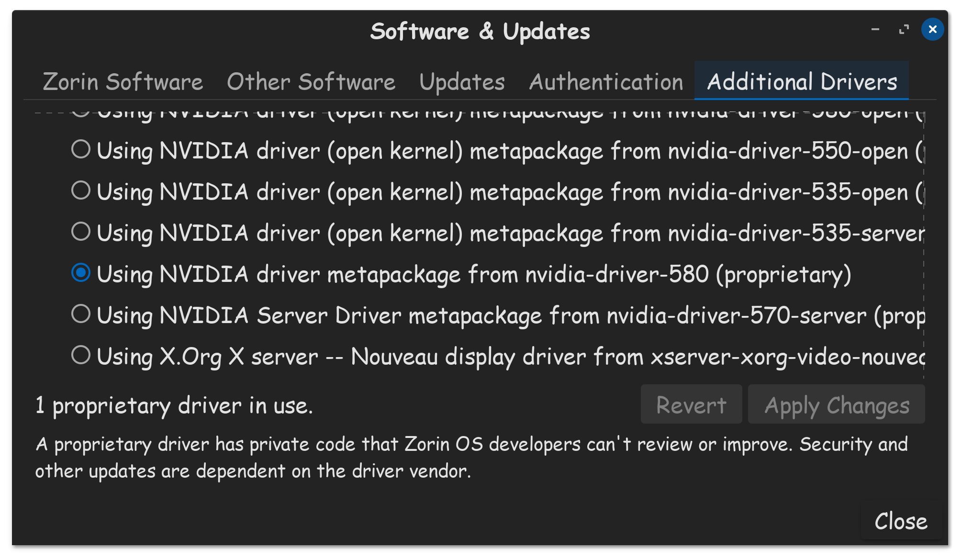The width and height of the screenshot is (962, 560).
Task: Click the Close button
Action: coord(901,521)
